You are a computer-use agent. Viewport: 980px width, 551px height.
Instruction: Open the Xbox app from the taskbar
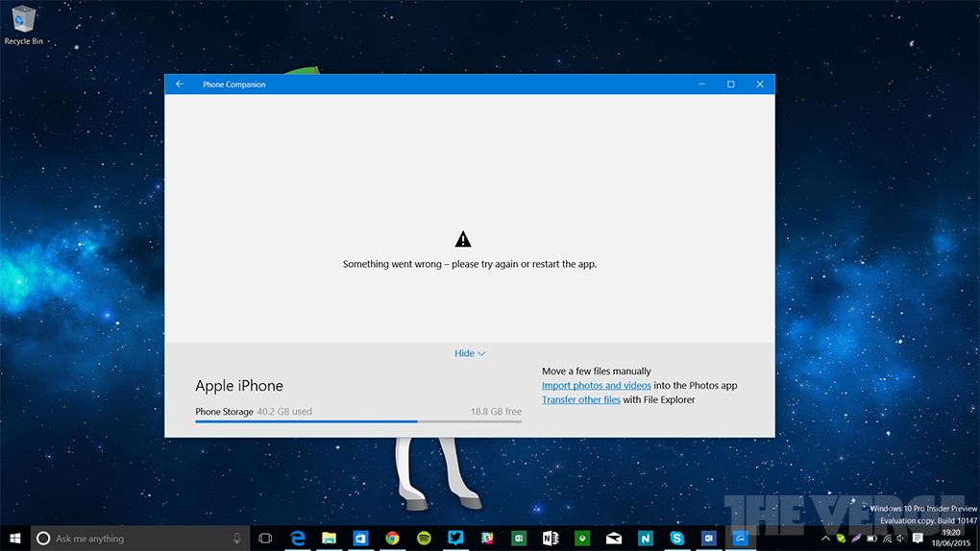(x=582, y=538)
